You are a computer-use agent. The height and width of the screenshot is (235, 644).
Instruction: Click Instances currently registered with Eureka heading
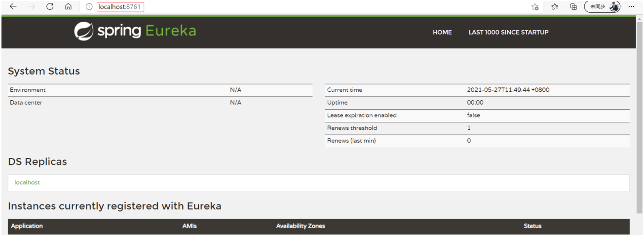tap(114, 206)
